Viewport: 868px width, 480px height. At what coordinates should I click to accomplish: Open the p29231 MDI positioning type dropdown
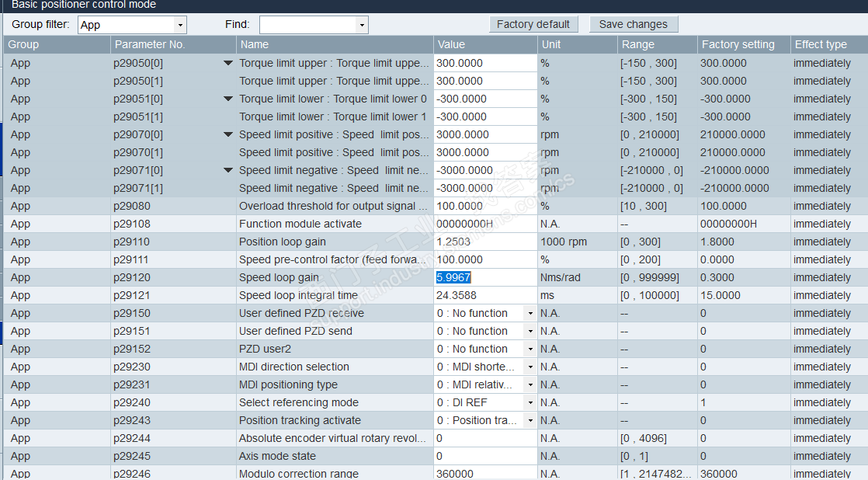pyautogui.click(x=530, y=384)
